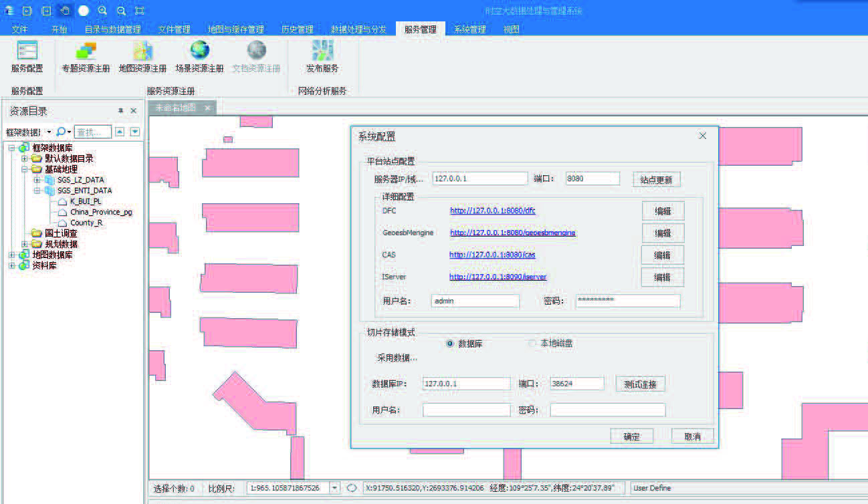Screen dimensions: 868x504
Task: Expand the 规划数据 folder
Action: [x=24, y=244]
